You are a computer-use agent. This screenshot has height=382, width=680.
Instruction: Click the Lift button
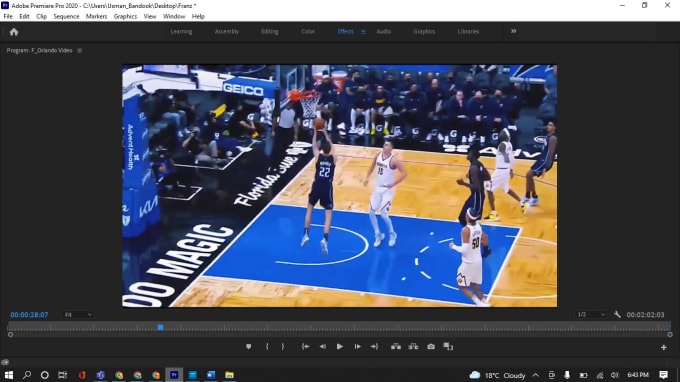(396, 346)
